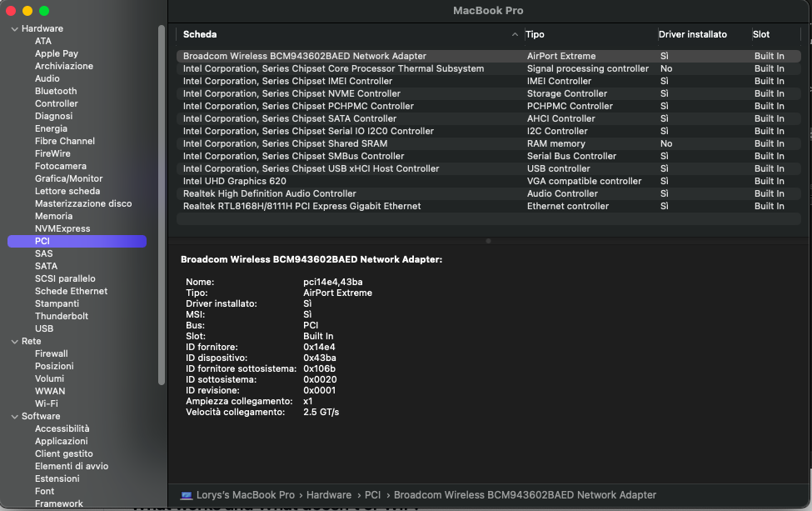Select ATA in the sidebar
The width and height of the screenshot is (812, 511).
point(43,41)
